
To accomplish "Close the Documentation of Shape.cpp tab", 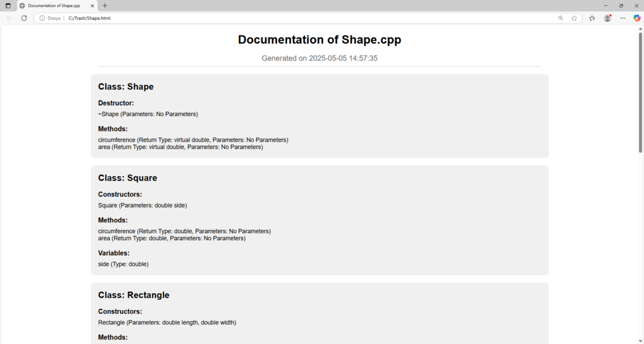I will coord(92,6).
